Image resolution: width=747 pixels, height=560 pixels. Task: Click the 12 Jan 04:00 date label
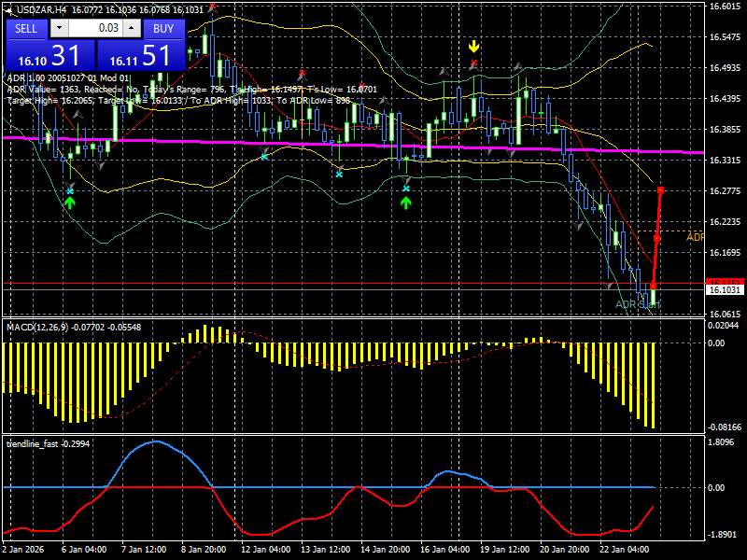[x=265, y=549]
